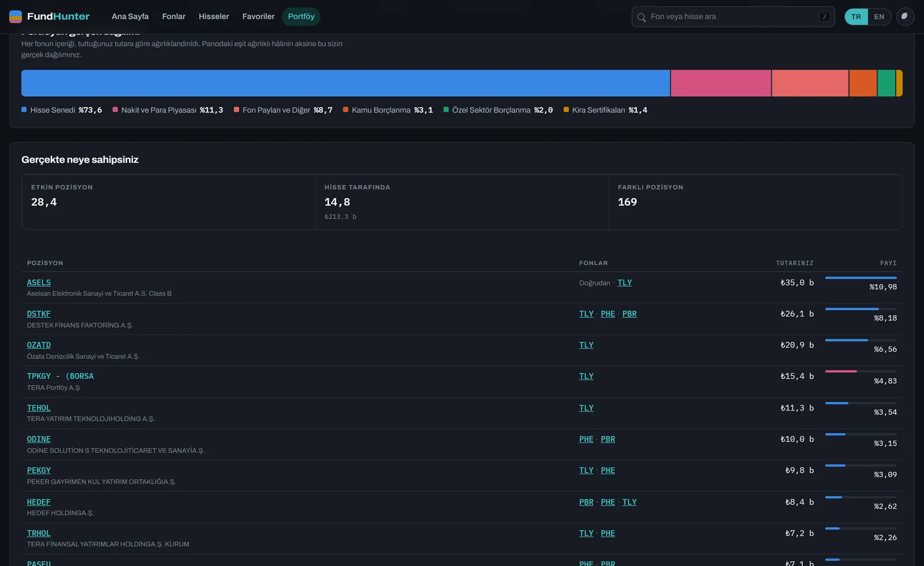This screenshot has width=924, height=566.
Task: Open the DSTKF position link
Action: tap(39, 314)
